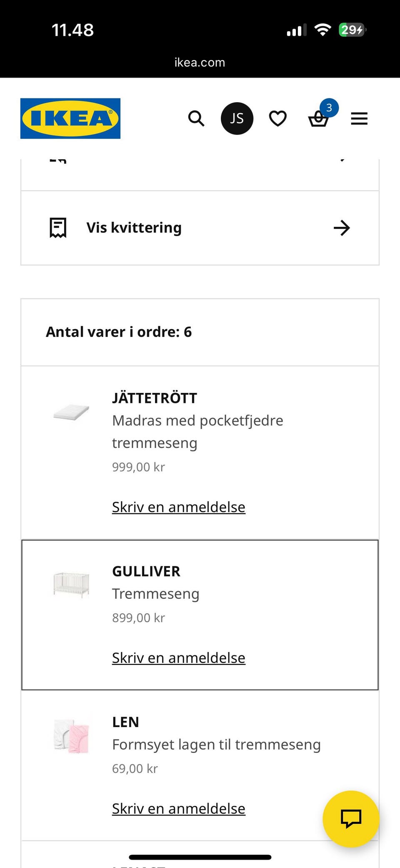
Task: Open Vis kvittering to view the receipt
Action: [134, 227]
